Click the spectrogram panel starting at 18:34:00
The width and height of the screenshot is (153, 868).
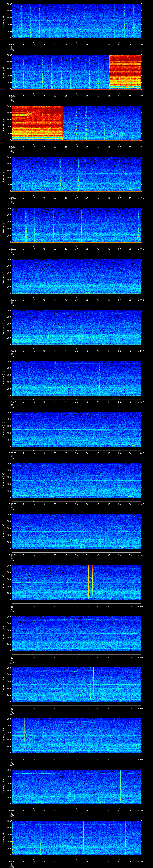pos(76,174)
